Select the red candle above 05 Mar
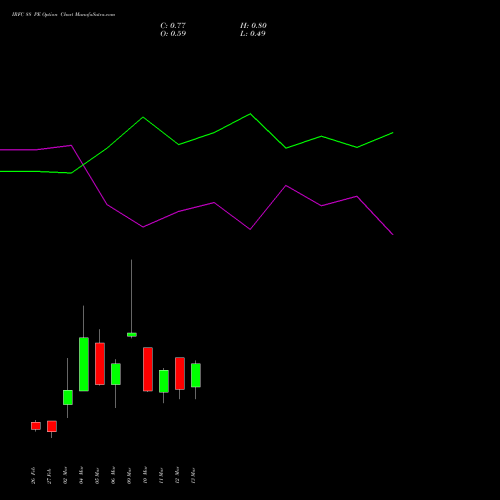This screenshot has width=500, height=500. pos(100,364)
